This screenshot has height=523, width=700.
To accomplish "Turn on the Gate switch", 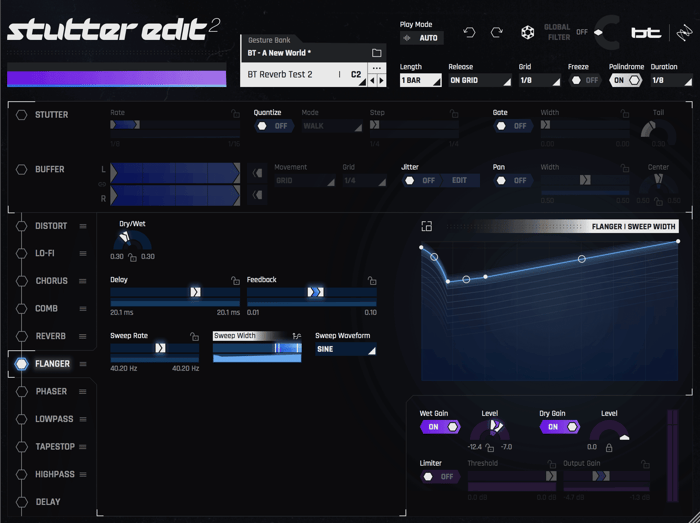I will [513, 126].
